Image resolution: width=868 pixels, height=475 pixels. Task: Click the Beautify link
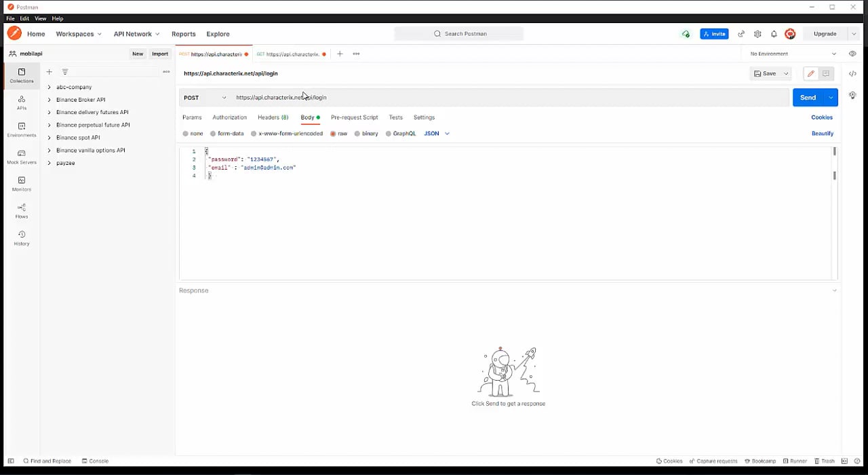tap(823, 134)
